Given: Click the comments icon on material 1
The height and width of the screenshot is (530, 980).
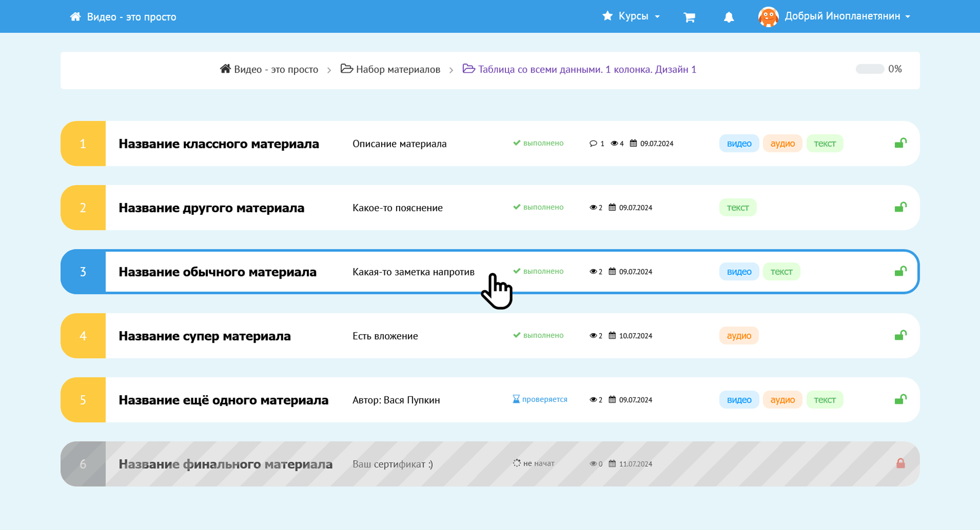Looking at the screenshot, I should click(593, 144).
